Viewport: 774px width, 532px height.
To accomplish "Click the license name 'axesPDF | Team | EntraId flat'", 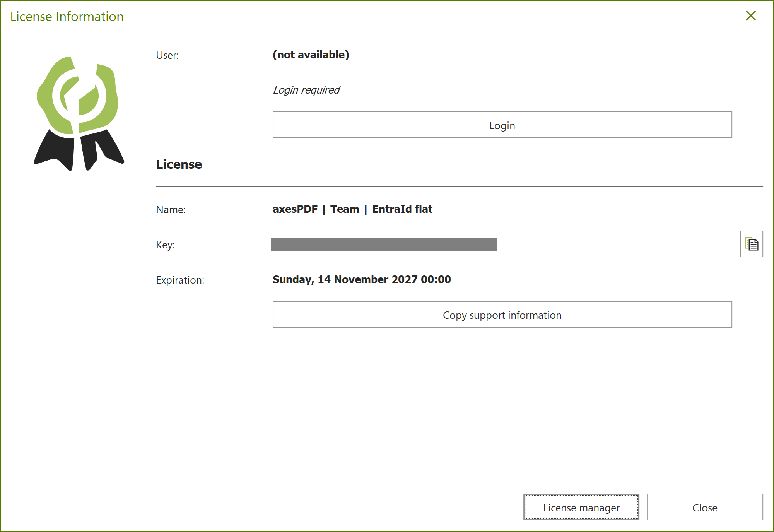I will 352,209.
